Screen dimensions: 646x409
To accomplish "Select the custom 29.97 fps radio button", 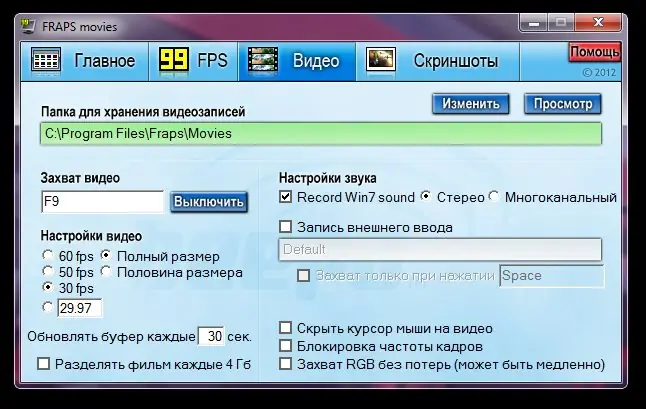I will click(x=48, y=307).
